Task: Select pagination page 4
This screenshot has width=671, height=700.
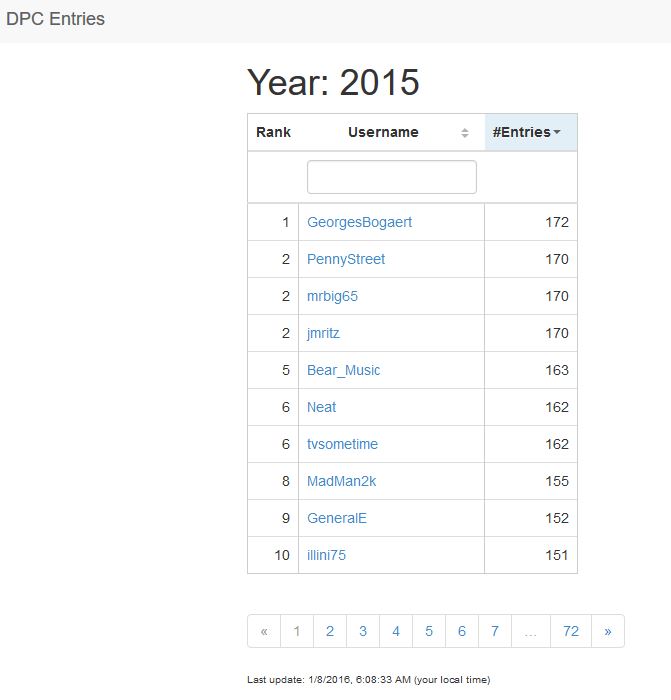Action: [396, 631]
